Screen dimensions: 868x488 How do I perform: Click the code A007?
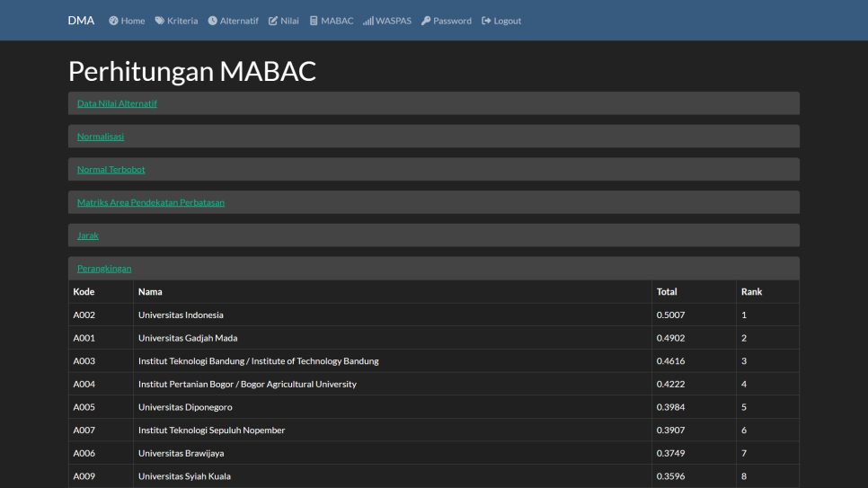84,430
